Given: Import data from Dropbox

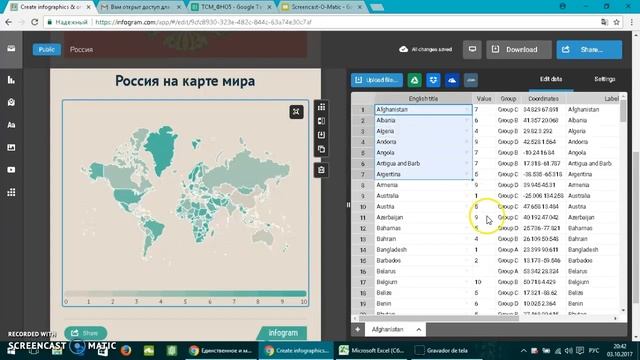Looking at the screenshot, I should pos(433,80).
